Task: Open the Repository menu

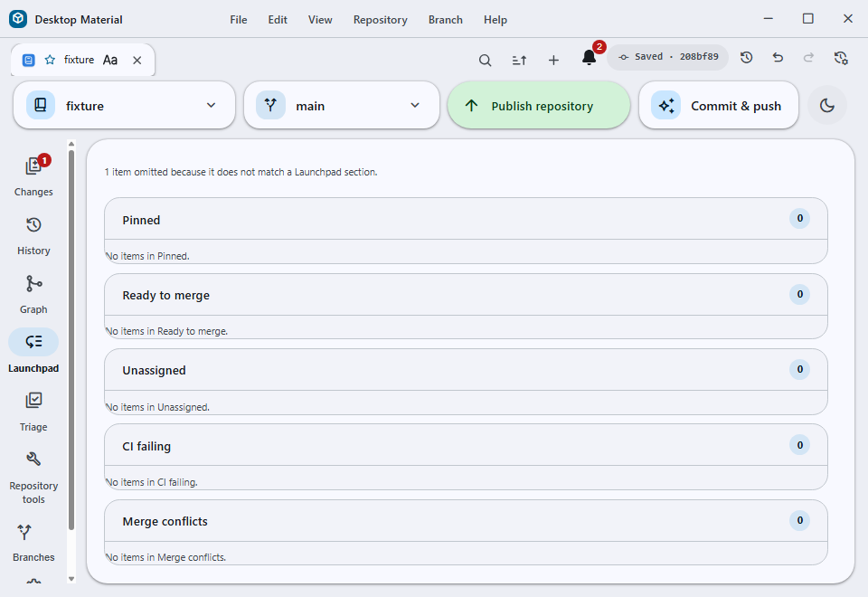Action: 381,19
